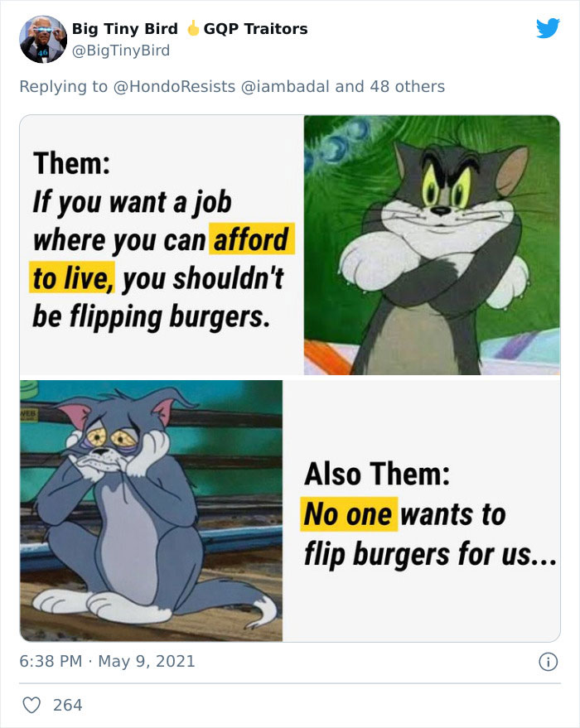Open the @BigTinyBird handle
Screen dimensions: 580x728
tap(121, 51)
